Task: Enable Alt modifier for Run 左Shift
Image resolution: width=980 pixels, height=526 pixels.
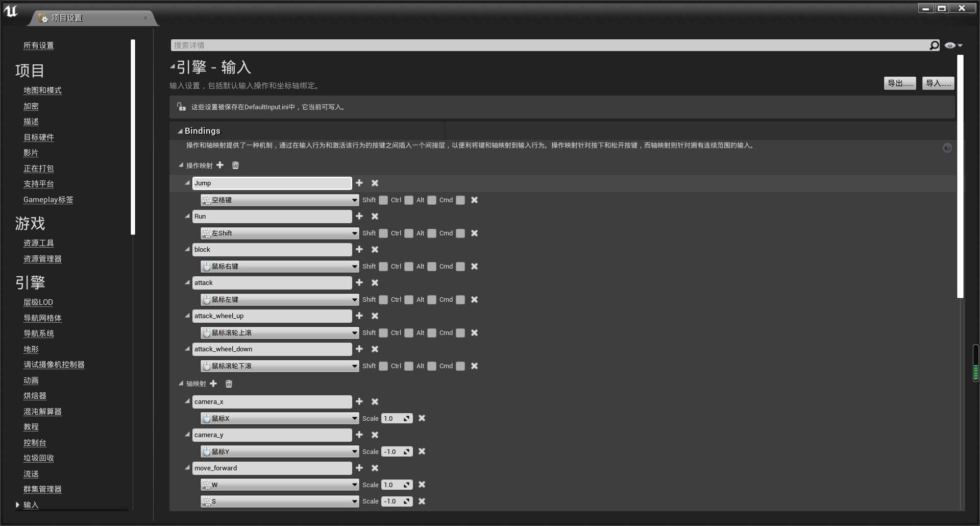Action: pyautogui.click(x=432, y=233)
